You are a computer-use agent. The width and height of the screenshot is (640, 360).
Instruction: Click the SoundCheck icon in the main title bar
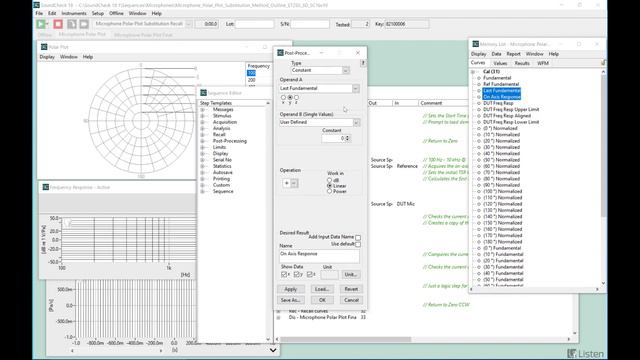click(37, 5)
